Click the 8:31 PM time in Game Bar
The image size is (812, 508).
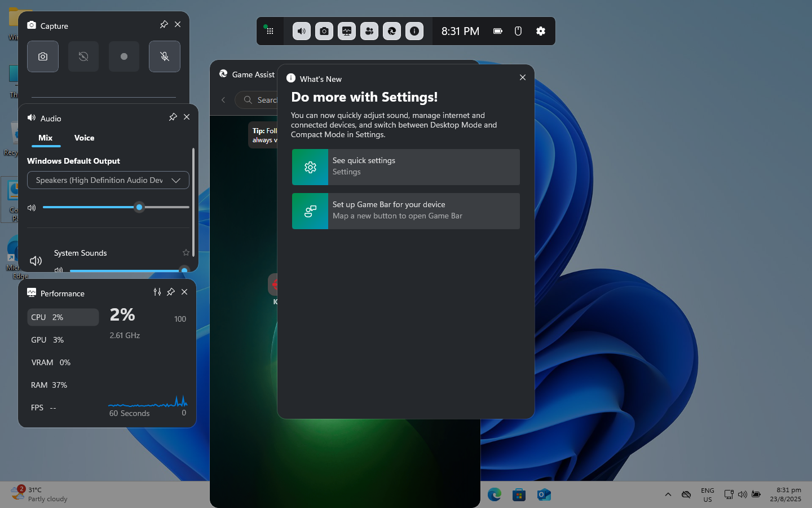[x=460, y=31]
